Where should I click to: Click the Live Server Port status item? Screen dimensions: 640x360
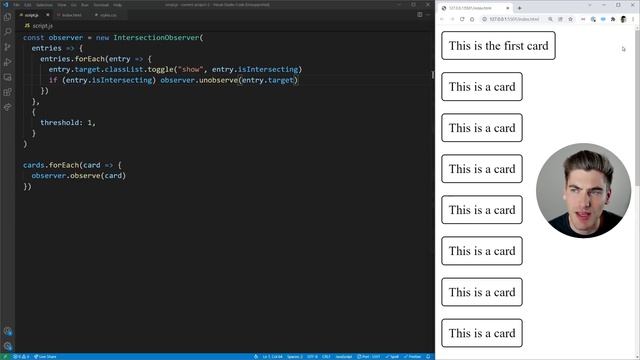[369, 357]
